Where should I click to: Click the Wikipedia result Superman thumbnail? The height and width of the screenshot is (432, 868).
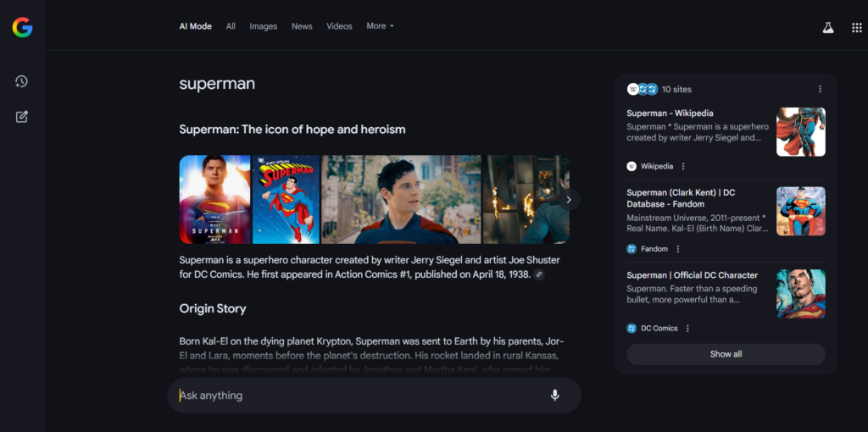(800, 131)
